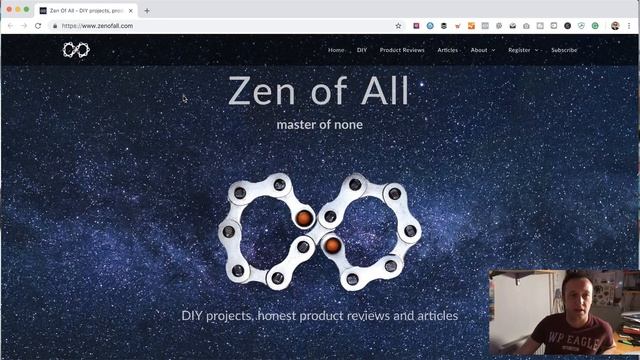Click the camera screenshot extension icon
The image size is (640, 360).
point(527,26)
